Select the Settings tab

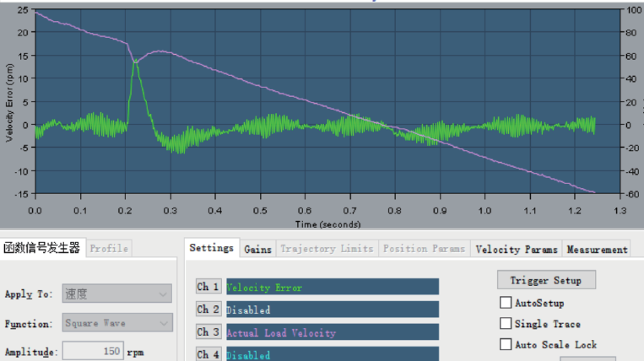[x=211, y=248]
